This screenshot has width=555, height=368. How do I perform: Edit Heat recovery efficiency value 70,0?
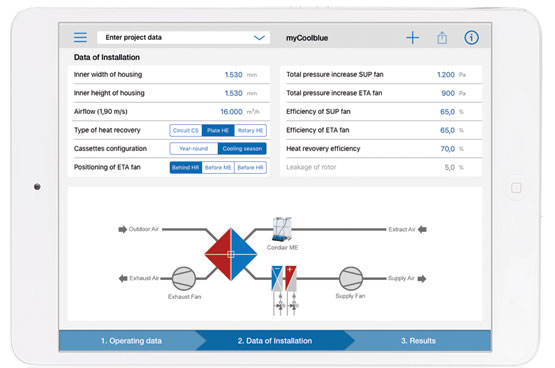click(x=447, y=149)
